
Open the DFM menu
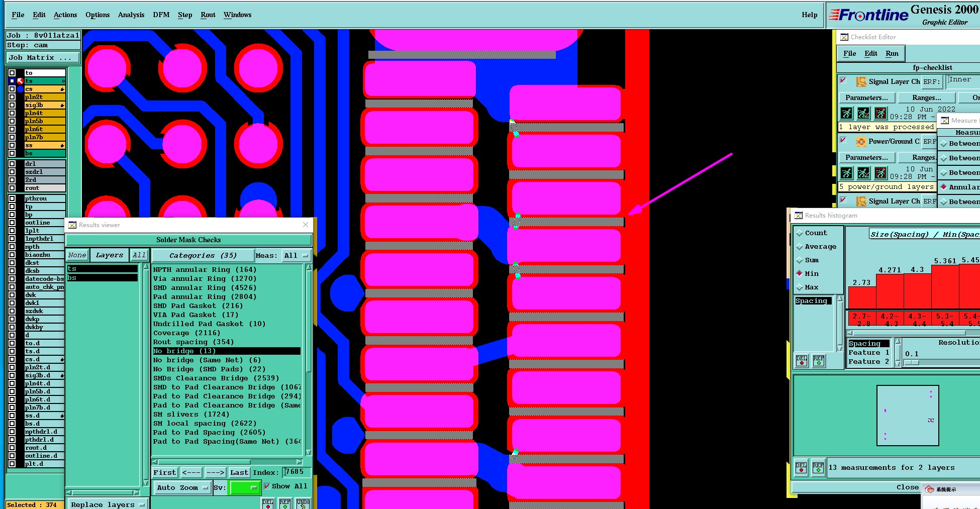point(161,15)
